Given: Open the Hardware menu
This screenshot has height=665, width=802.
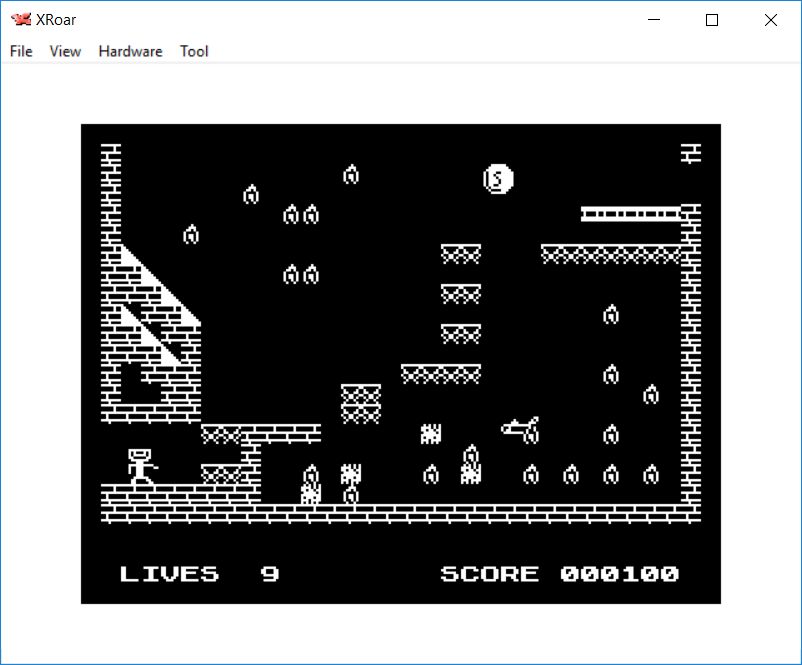Looking at the screenshot, I should point(130,51).
